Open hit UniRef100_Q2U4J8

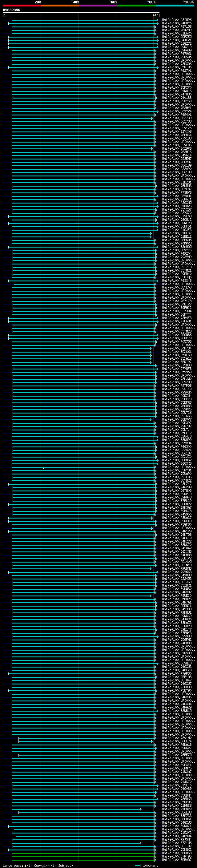(x=176, y=436)
